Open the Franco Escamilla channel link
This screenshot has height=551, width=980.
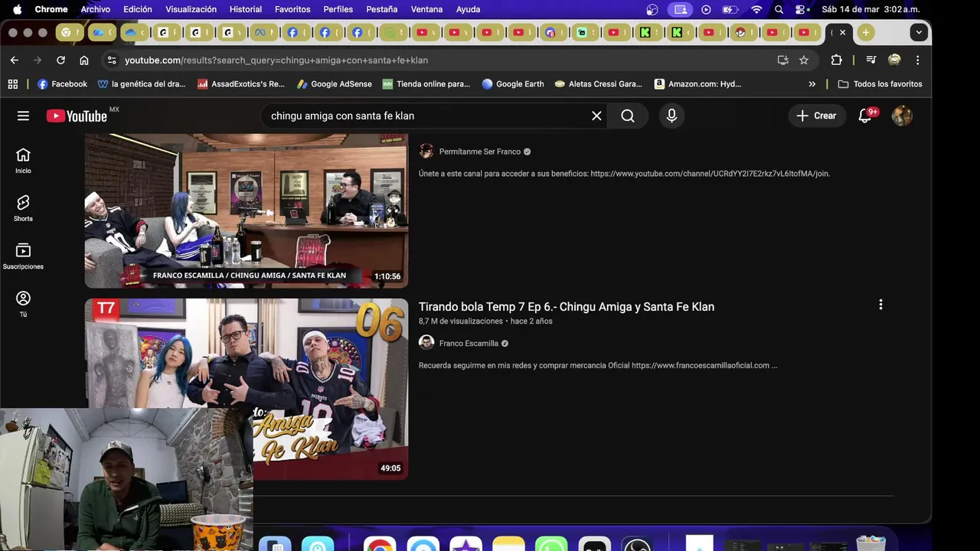469,344
